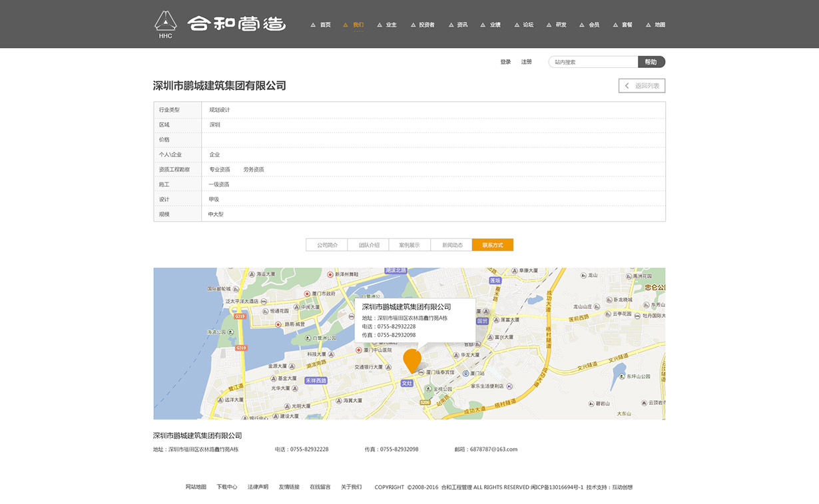Open the 地图 navigation item
The image size is (819, 504).
(x=660, y=25)
